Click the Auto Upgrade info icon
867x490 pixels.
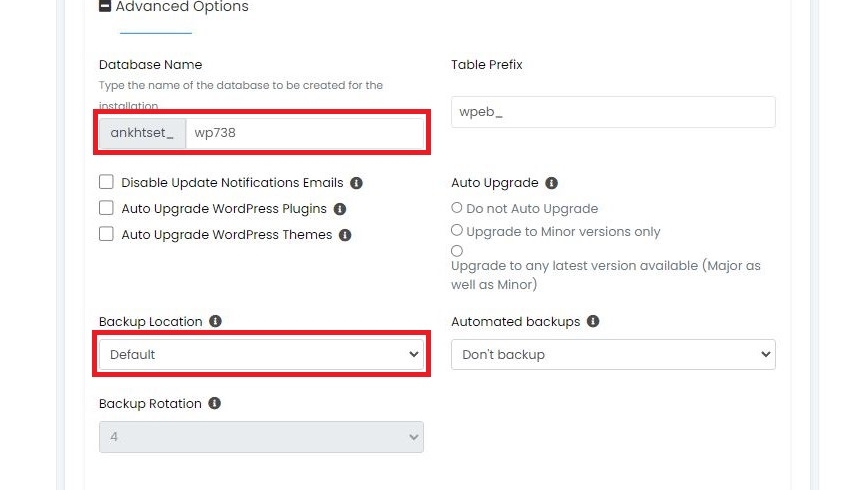(551, 183)
